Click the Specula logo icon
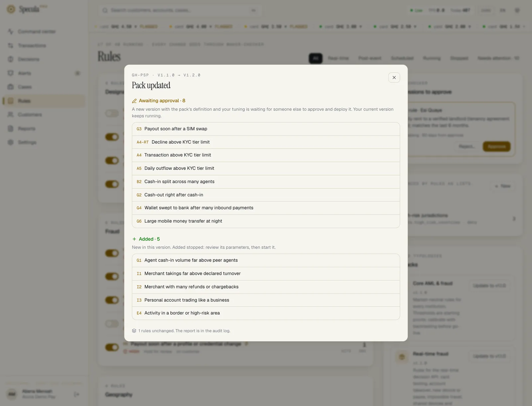This screenshot has height=406, width=532. tap(11, 9)
